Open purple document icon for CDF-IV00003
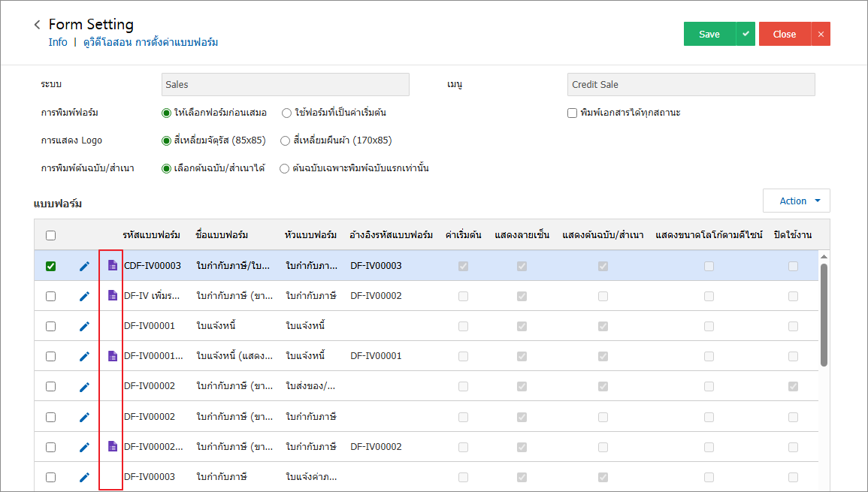 (113, 266)
